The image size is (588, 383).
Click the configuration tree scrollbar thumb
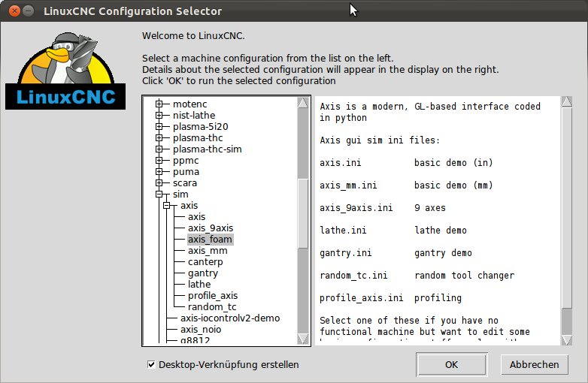(x=303, y=213)
